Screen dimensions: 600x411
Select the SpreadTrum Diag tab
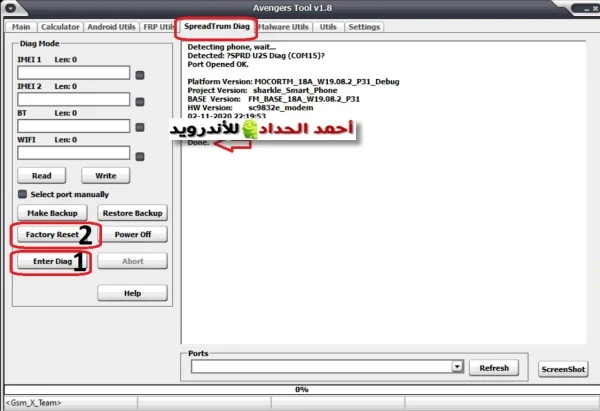click(x=217, y=26)
